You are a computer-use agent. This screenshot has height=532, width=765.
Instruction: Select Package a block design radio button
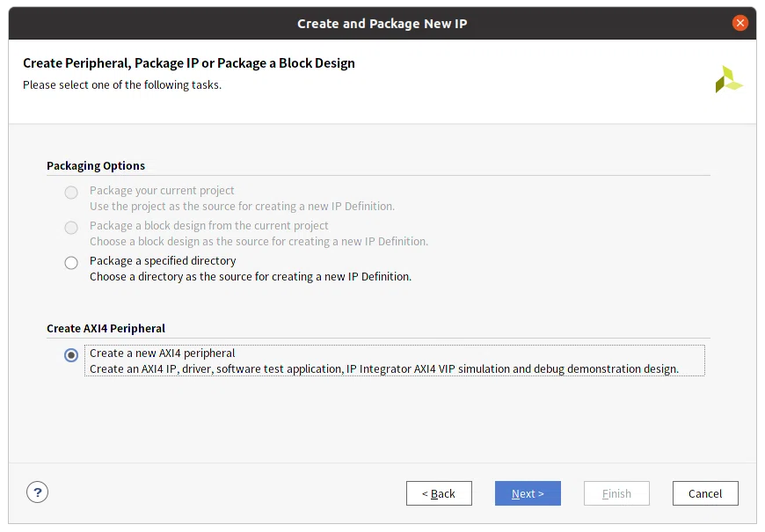pyautogui.click(x=71, y=228)
